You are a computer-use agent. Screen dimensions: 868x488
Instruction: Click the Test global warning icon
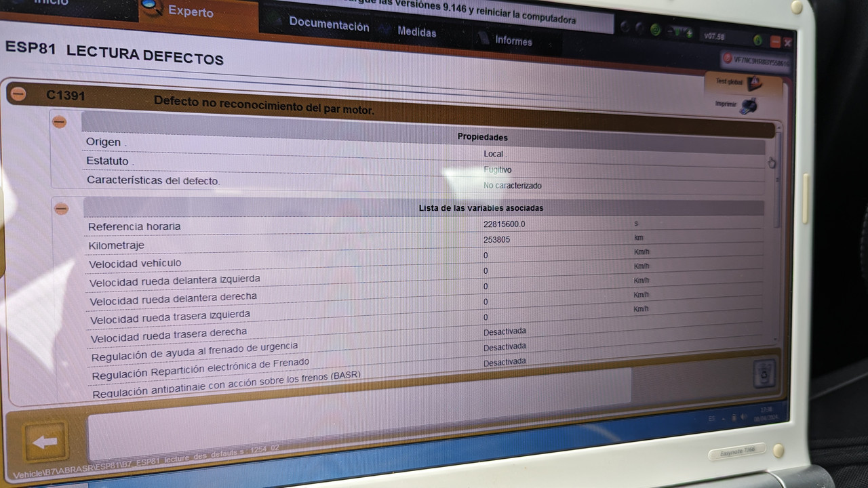754,83
